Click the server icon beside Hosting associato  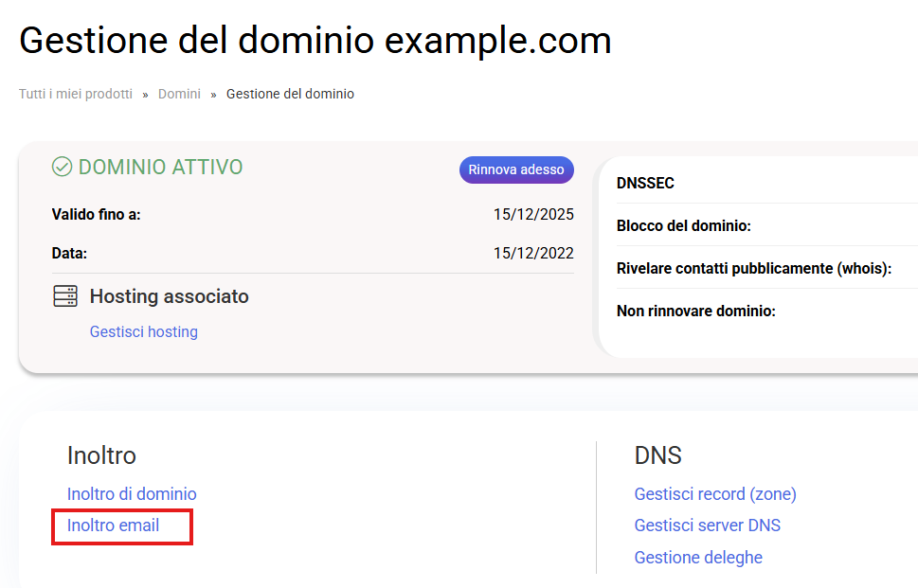65,296
